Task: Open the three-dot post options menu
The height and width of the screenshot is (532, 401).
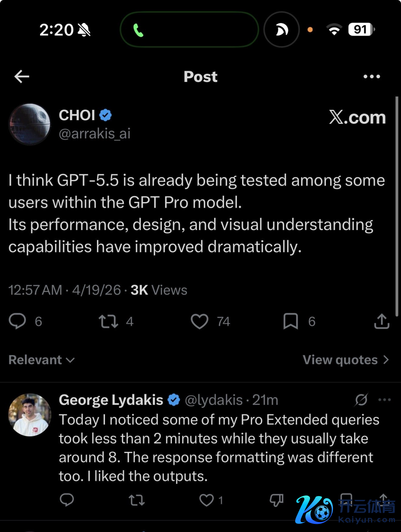Action: point(372,76)
